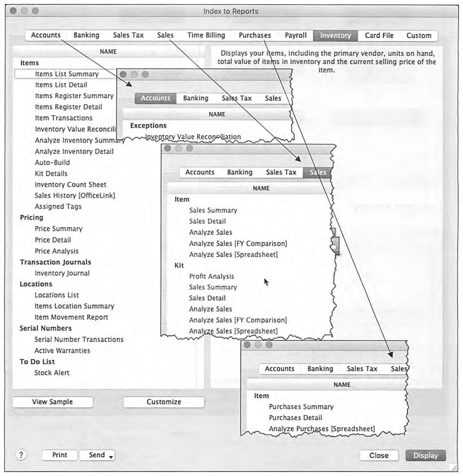Viewport: 463px width, 476px height.
Task: Open the Customize button
Action: point(164,401)
